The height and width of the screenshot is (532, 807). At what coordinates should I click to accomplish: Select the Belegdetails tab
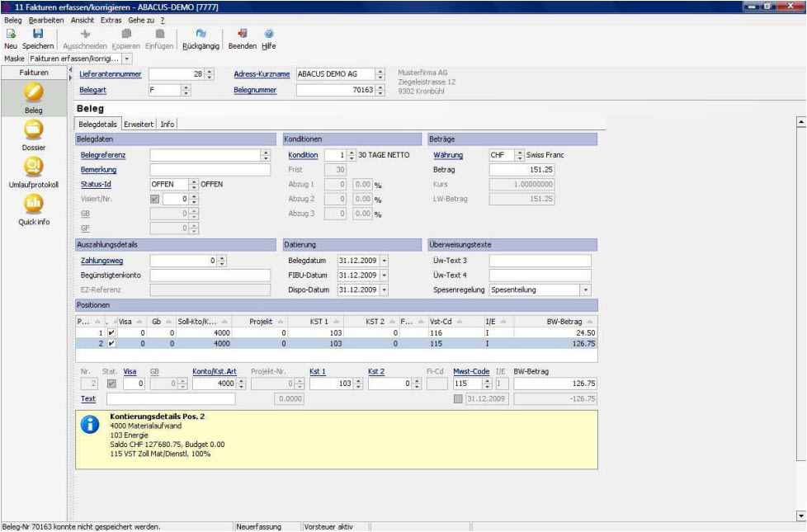coord(98,124)
